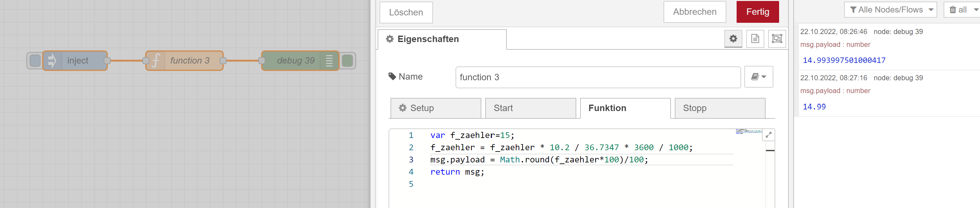Click the Fertig button

pyautogui.click(x=757, y=12)
